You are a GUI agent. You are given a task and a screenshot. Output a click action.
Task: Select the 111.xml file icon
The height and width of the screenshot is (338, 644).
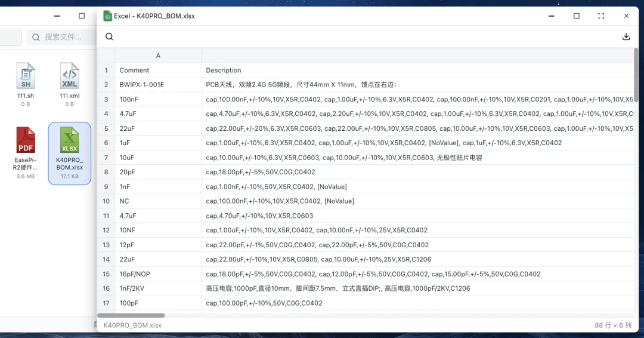pyautogui.click(x=70, y=76)
